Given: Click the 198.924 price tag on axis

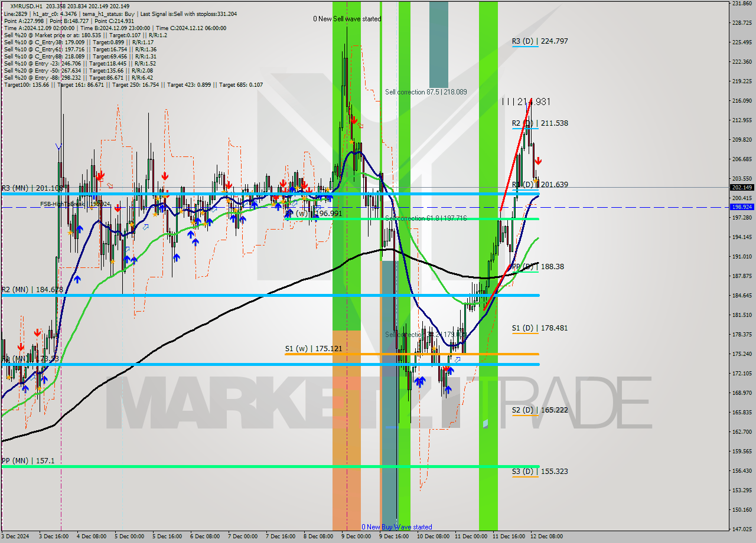Looking at the screenshot, I should coord(742,207).
